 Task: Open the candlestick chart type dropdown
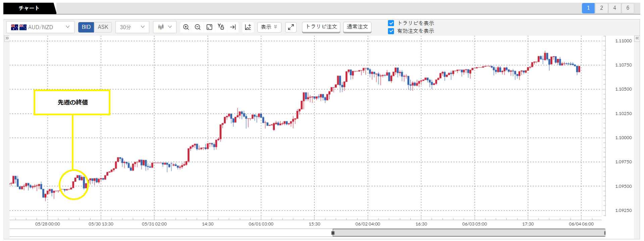(x=165, y=27)
